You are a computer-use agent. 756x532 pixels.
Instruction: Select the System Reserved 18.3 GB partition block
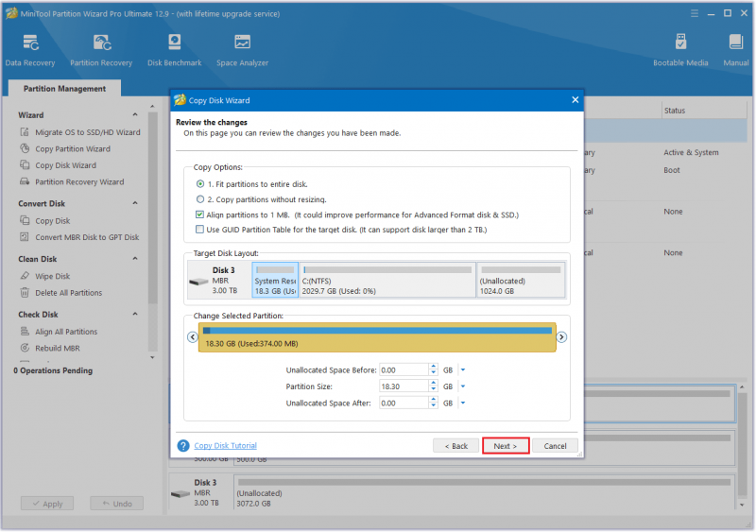(x=275, y=280)
